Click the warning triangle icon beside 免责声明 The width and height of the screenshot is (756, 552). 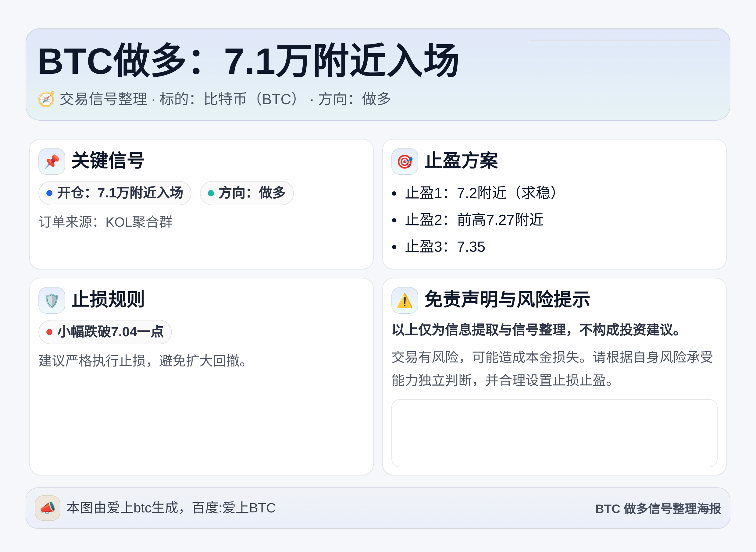pyautogui.click(x=405, y=300)
